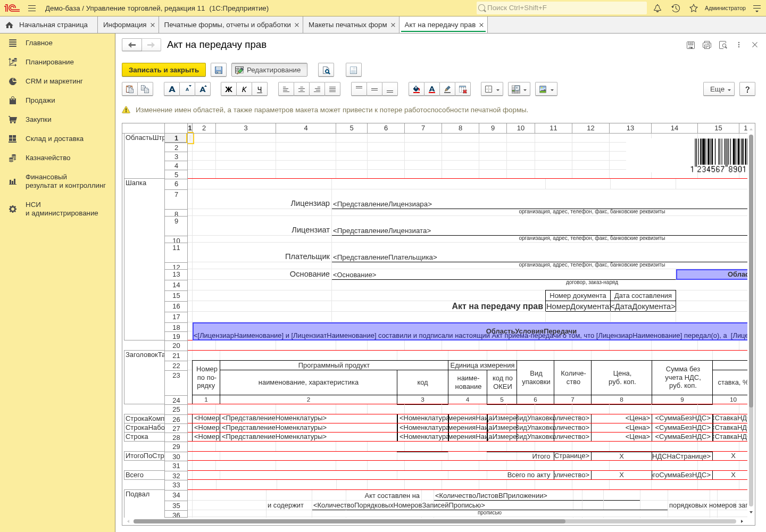Screen dimensions: 766x532
Task: Open the font settings 'A' icon
Action: [x=172, y=89]
